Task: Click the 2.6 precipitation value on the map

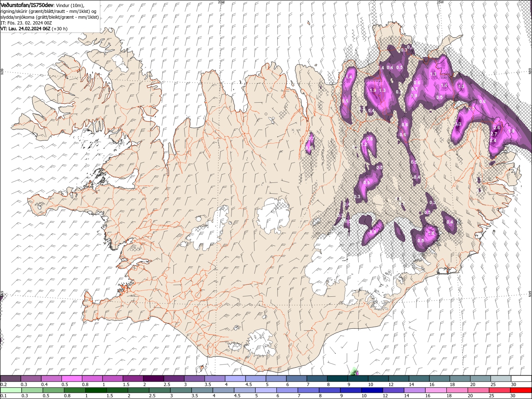Action: pyautogui.click(x=496, y=128)
